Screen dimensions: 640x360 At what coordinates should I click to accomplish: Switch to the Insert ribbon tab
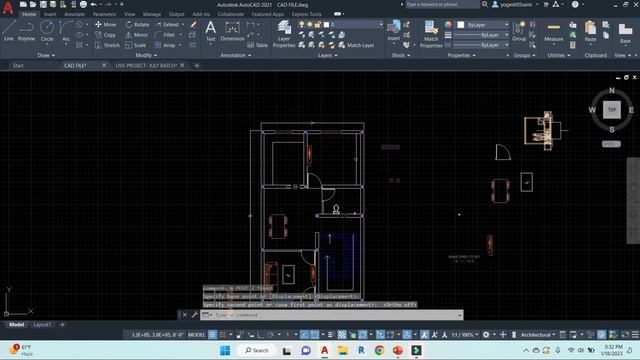(50, 14)
